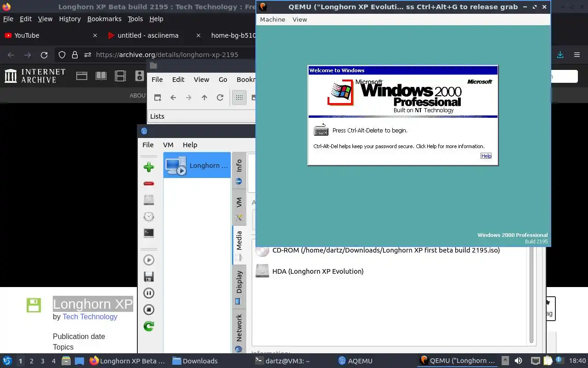Start the VM with the play icon

(x=148, y=260)
